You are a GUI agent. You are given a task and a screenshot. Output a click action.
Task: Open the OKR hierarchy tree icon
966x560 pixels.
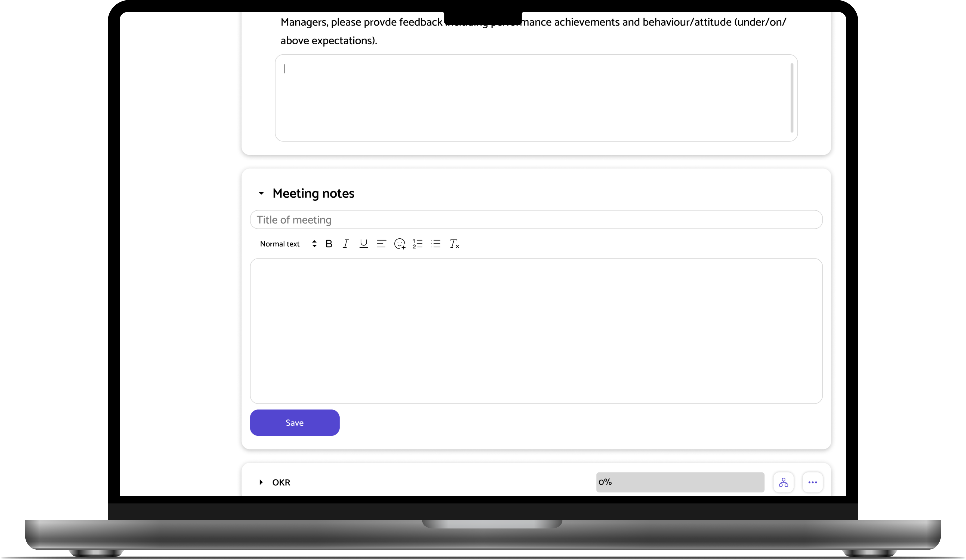pyautogui.click(x=783, y=482)
